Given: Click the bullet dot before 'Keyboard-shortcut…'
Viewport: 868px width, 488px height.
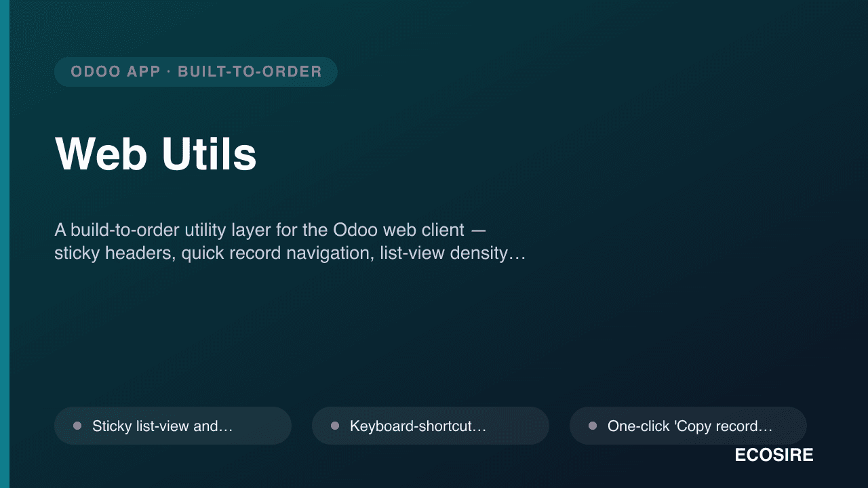Looking at the screenshot, I should (x=335, y=426).
